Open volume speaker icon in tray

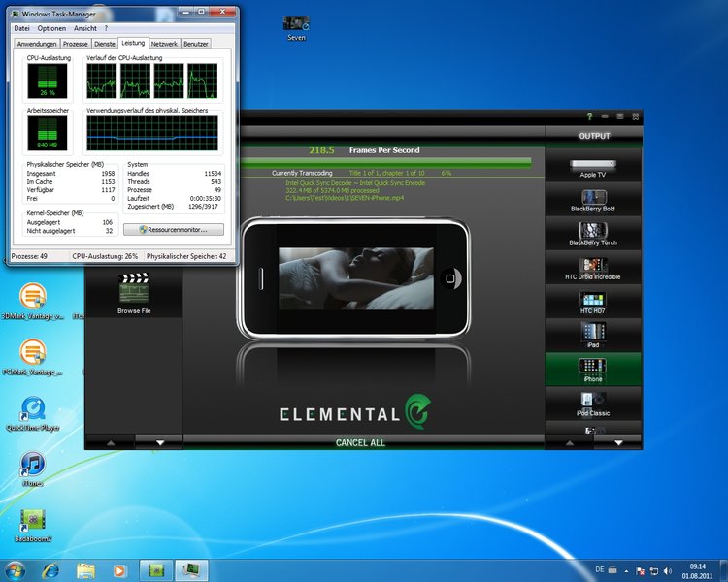click(668, 571)
